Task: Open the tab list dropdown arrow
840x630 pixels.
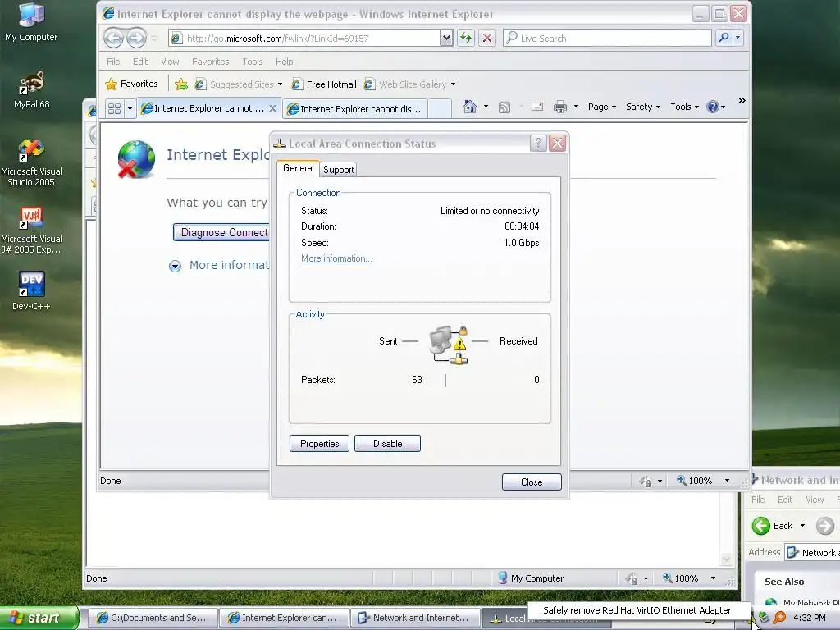Action: (130, 109)
